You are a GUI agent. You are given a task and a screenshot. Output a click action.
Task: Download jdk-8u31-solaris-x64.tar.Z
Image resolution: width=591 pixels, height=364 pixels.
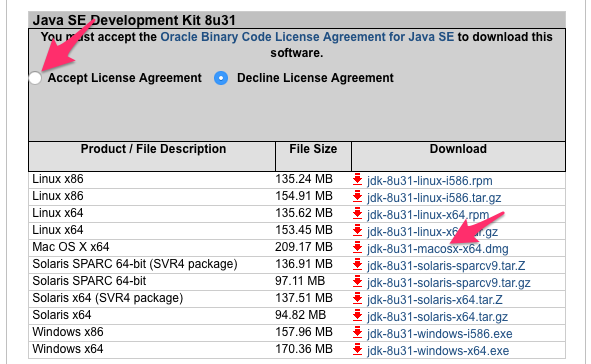coord(435,300)
